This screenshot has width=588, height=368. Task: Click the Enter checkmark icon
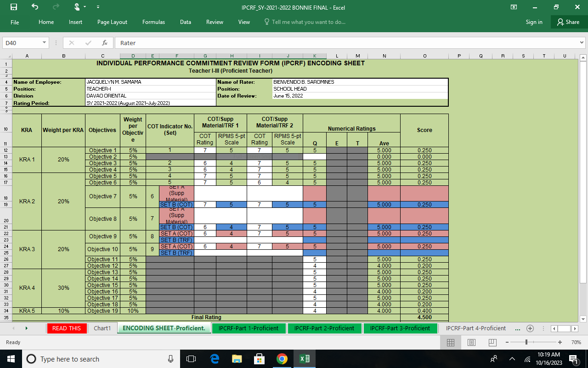click(88, 43)
